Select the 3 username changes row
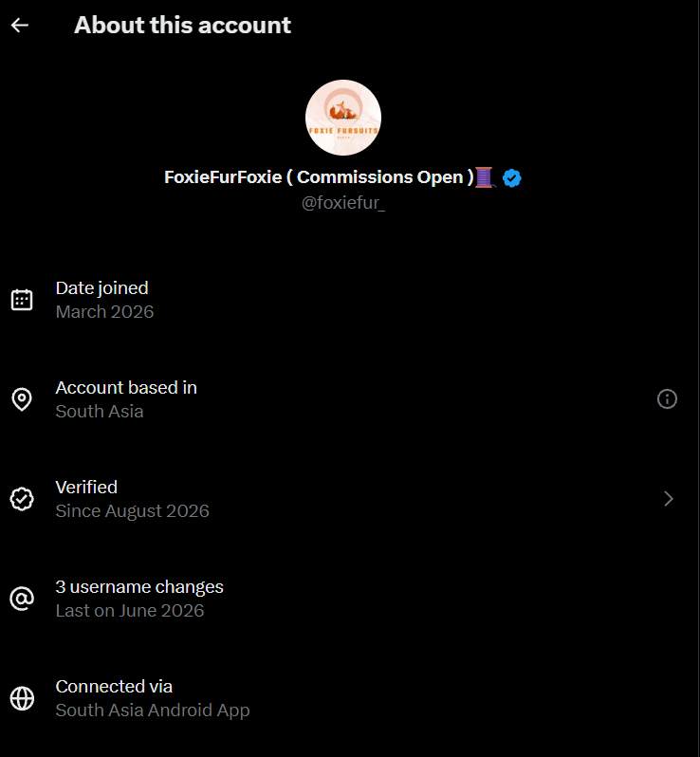Image resolution: width=700 pixels, height=757 pixels. 350,599
